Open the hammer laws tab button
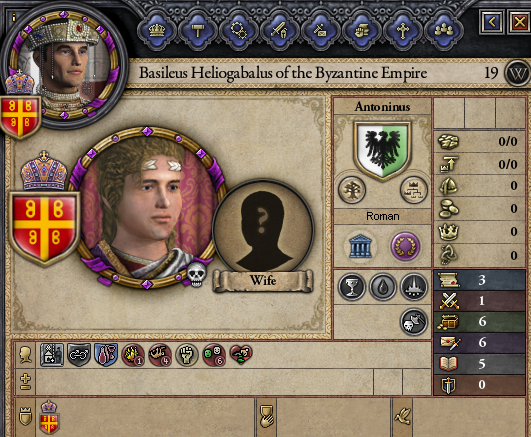This screenshot has height=437, width=531. [x=197, y=30]
